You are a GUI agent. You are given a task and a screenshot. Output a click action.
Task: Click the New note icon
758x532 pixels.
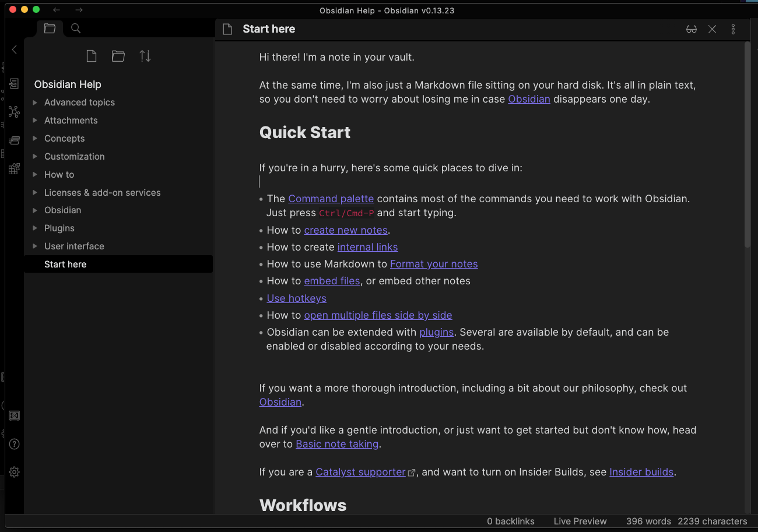[92, 56]
